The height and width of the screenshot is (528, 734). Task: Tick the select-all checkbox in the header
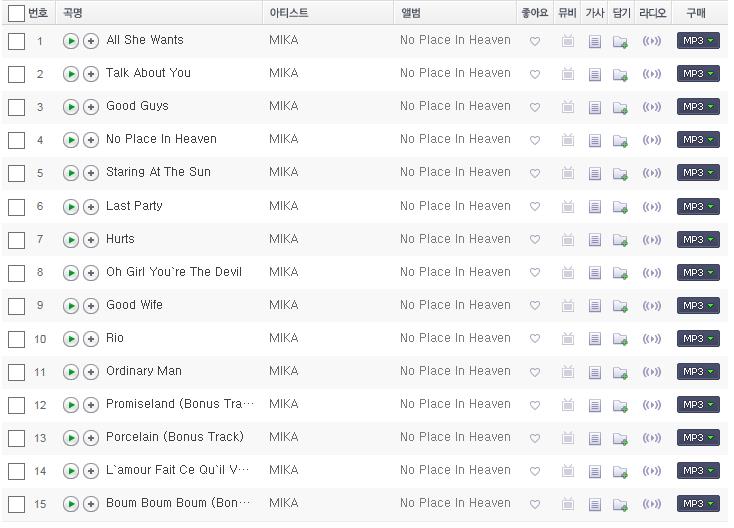16,13
